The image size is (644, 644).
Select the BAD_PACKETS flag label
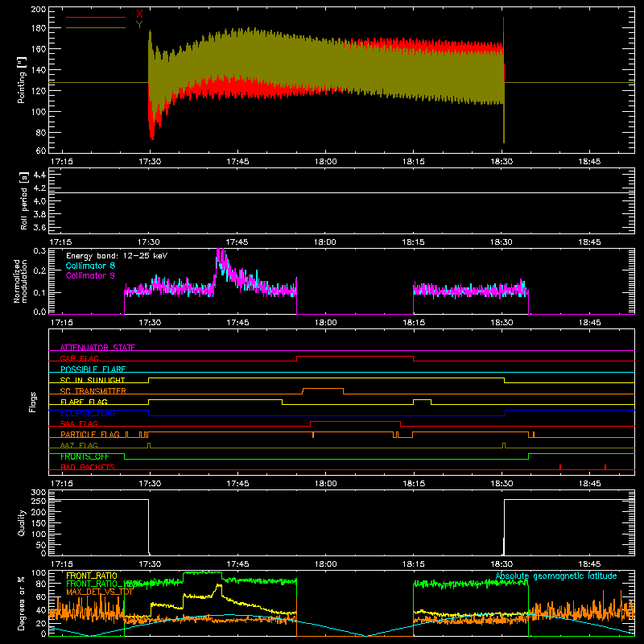click(88, 467)
